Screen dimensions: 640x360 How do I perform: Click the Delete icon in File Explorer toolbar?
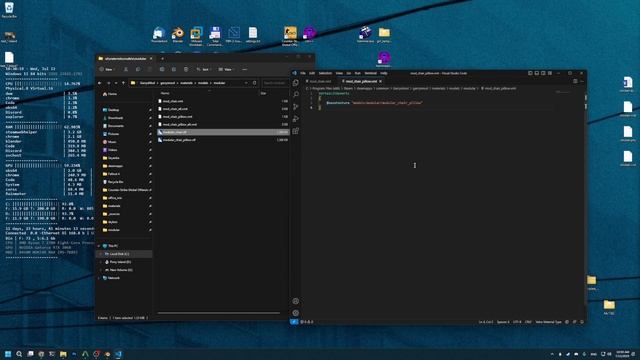pyautogui.click(x=186, y=70)
